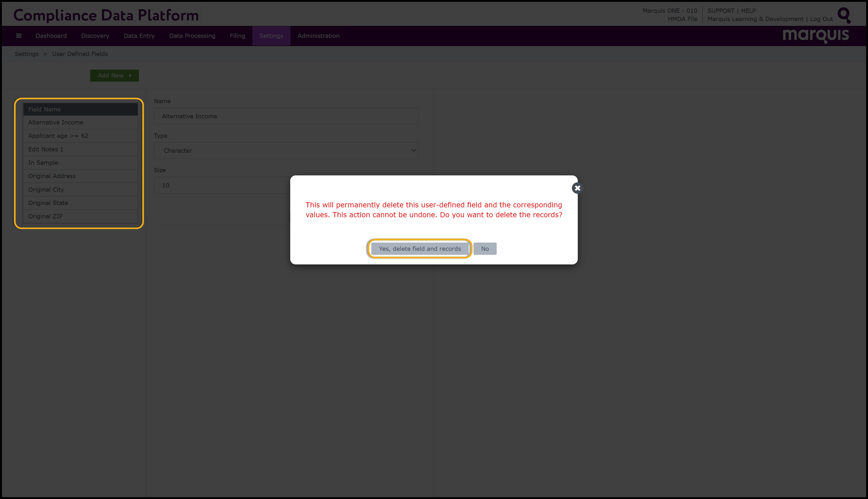This screenshot has height=499, width=868.
Task: Select the Filing menu item
Action: pyautogui.click(x=237, y=36)
